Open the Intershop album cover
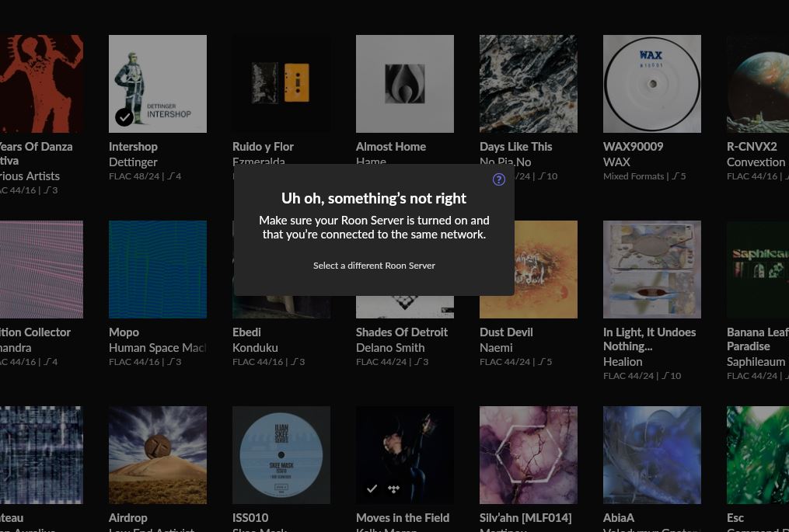 click(158, 83)
